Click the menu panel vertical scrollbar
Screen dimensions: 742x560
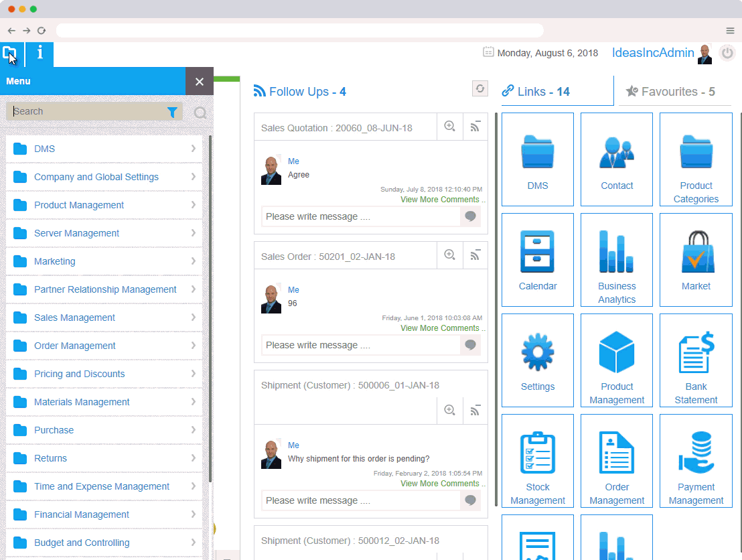pos(210,308)
